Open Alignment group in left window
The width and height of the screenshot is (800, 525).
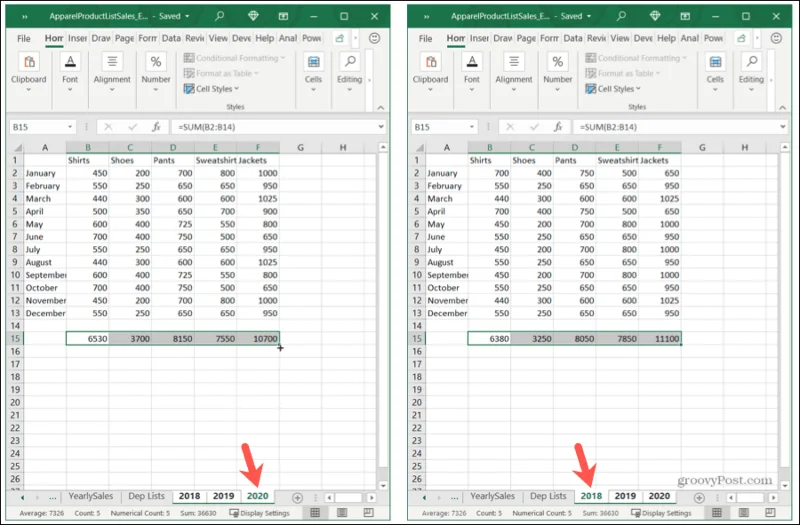coord(112,72)
